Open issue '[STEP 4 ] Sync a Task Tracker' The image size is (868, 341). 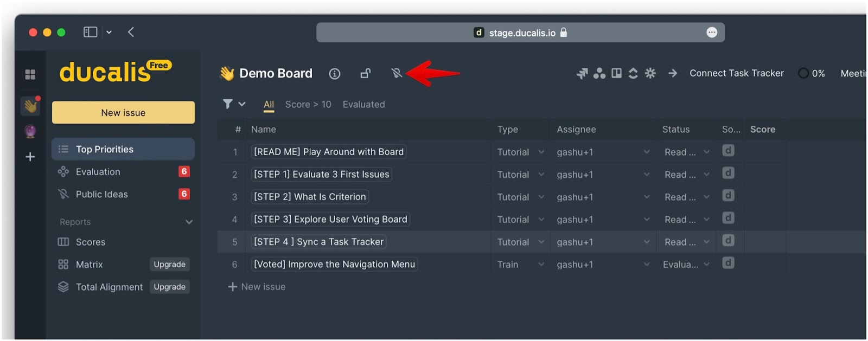tap(318, 242)
